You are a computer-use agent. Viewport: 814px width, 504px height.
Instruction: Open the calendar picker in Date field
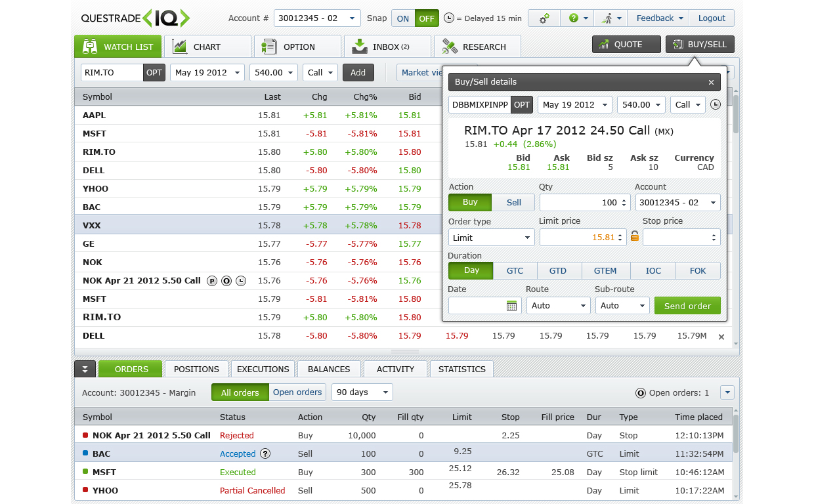click(x=512, y=306)
